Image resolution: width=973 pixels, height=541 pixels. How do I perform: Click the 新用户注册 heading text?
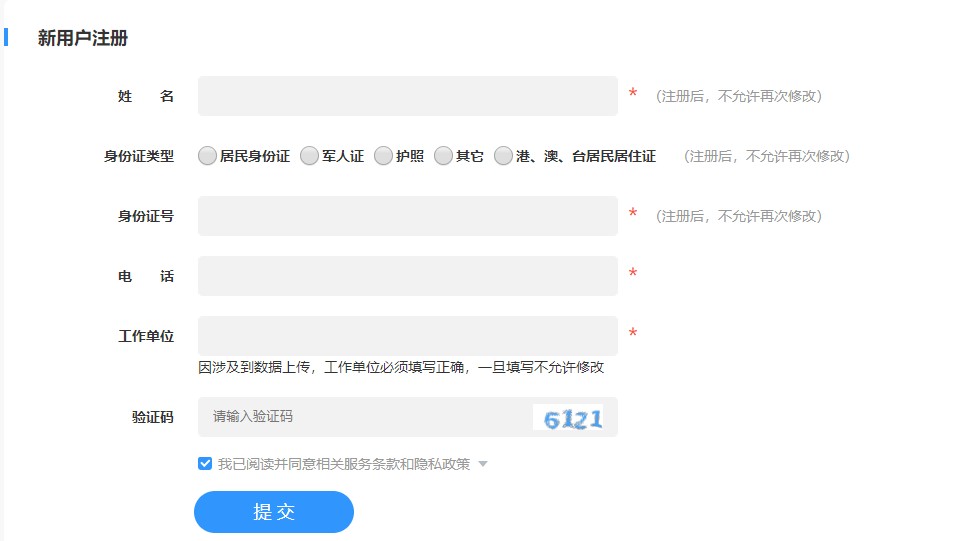83,38
